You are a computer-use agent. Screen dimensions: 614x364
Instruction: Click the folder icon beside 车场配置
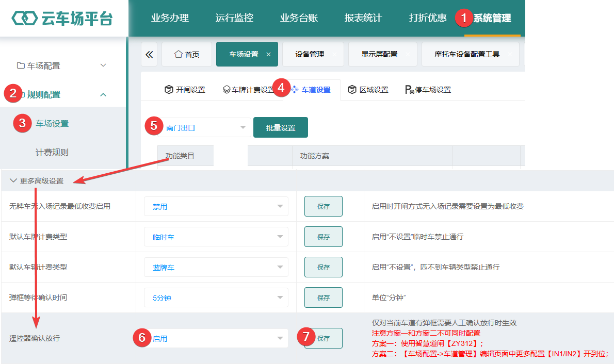(x=21, y=65)
